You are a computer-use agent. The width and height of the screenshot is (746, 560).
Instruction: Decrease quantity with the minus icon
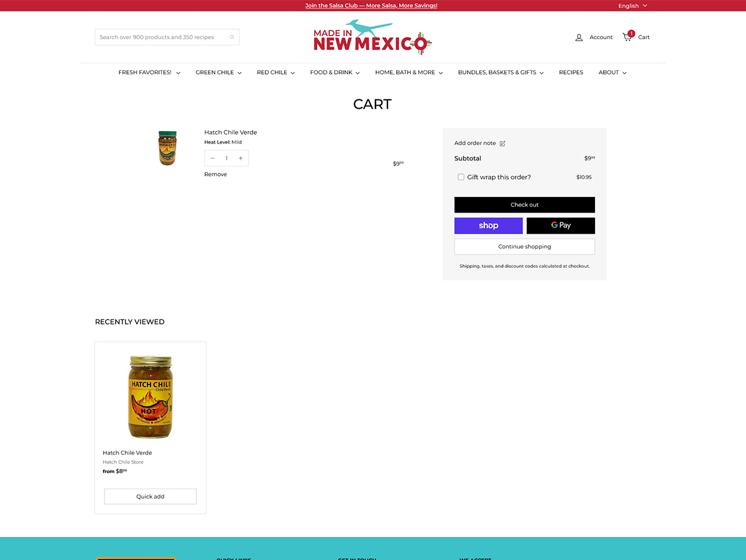click(213, 158)
